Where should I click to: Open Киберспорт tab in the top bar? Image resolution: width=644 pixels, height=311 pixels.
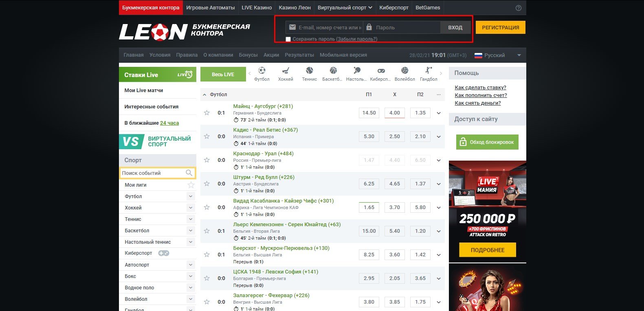(394, 7)
